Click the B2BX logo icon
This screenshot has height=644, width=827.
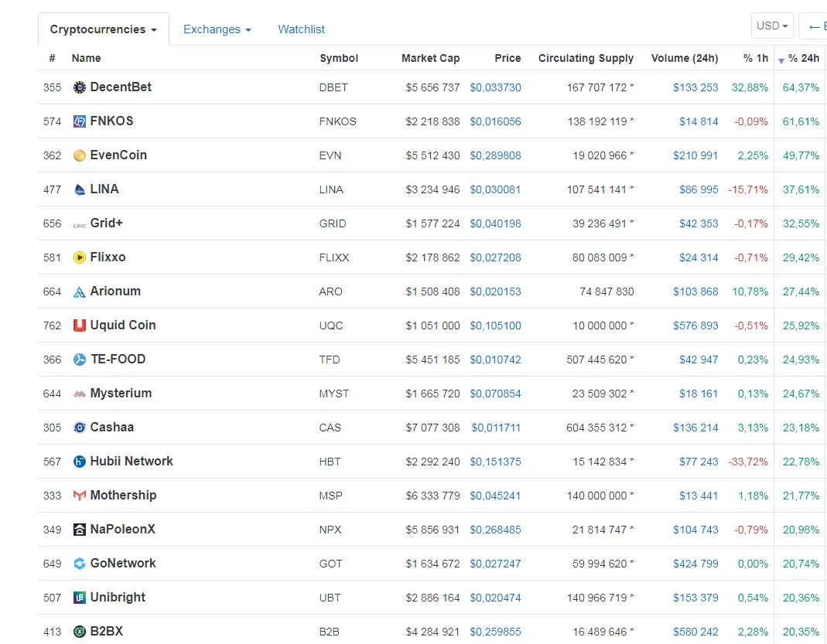(x=79, y=632)
